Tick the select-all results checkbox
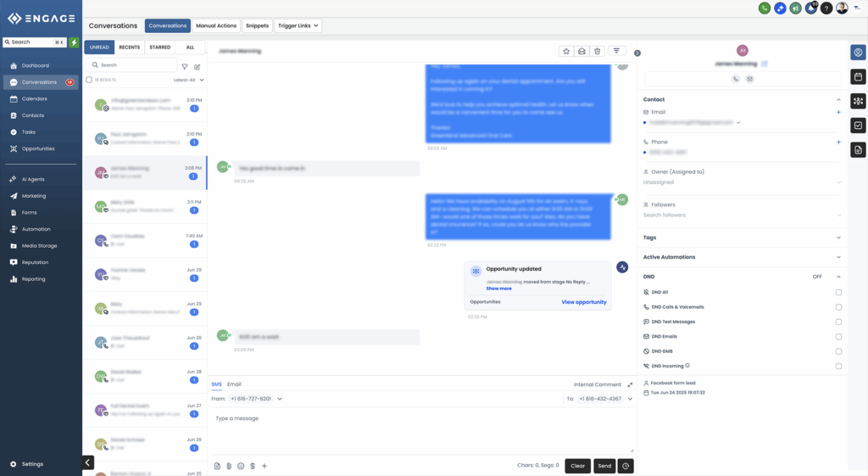The width and height of the screenshot is (868, 476). 89,80
